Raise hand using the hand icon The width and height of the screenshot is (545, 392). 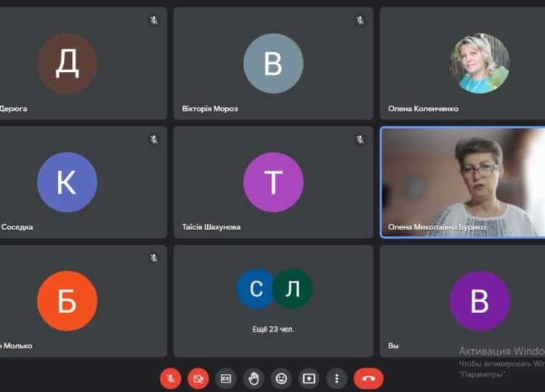[x=254, y=378]
